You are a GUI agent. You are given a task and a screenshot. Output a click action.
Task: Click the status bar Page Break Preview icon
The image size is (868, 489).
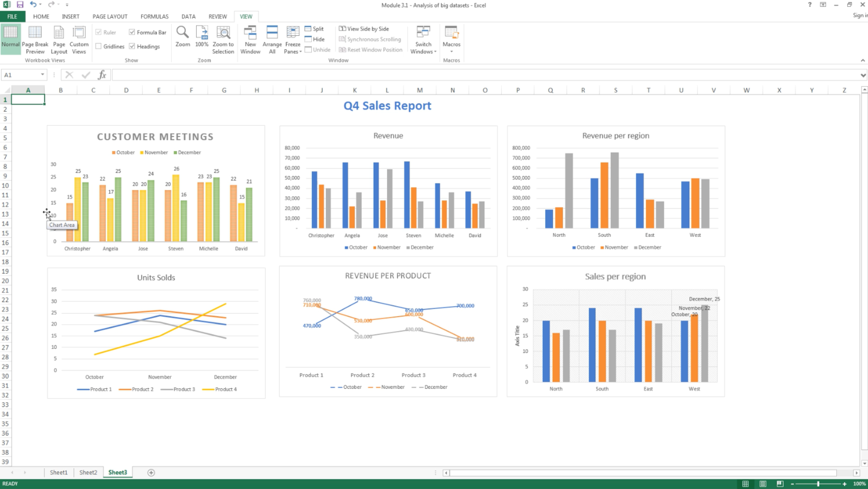coord(780,484)
